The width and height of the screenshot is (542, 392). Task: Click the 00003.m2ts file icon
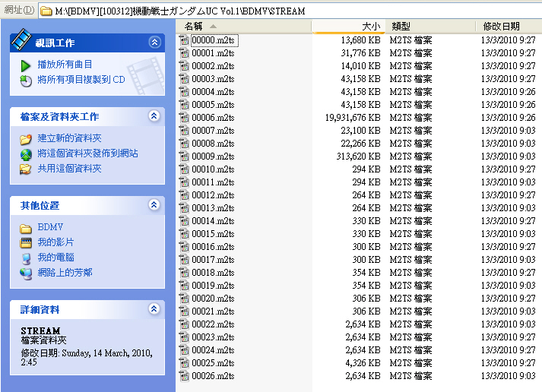[x=184, y=79]
